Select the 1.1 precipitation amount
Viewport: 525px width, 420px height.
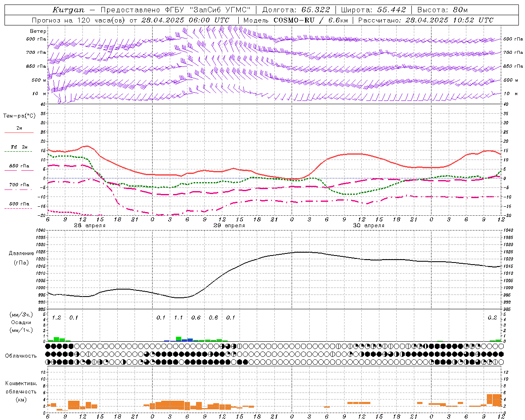[x=178, y=318]
